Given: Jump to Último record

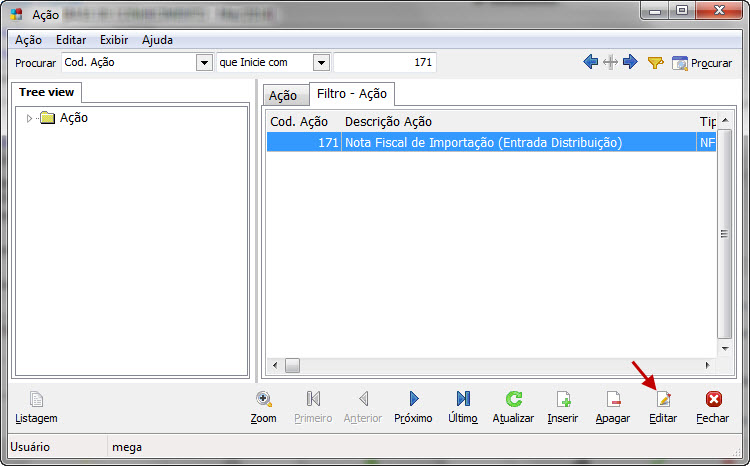Looking at the screenshot, I should coord(463,399).
